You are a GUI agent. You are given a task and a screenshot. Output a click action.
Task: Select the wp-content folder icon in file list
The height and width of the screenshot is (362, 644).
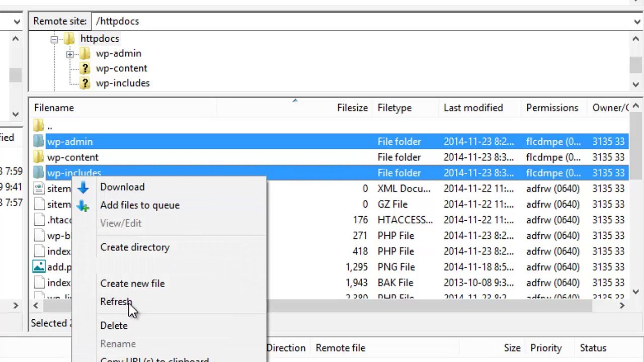point(39,157)
